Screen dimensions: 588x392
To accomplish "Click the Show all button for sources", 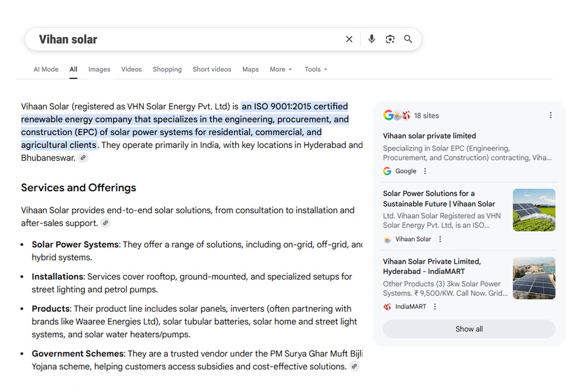I will (469, 329).
